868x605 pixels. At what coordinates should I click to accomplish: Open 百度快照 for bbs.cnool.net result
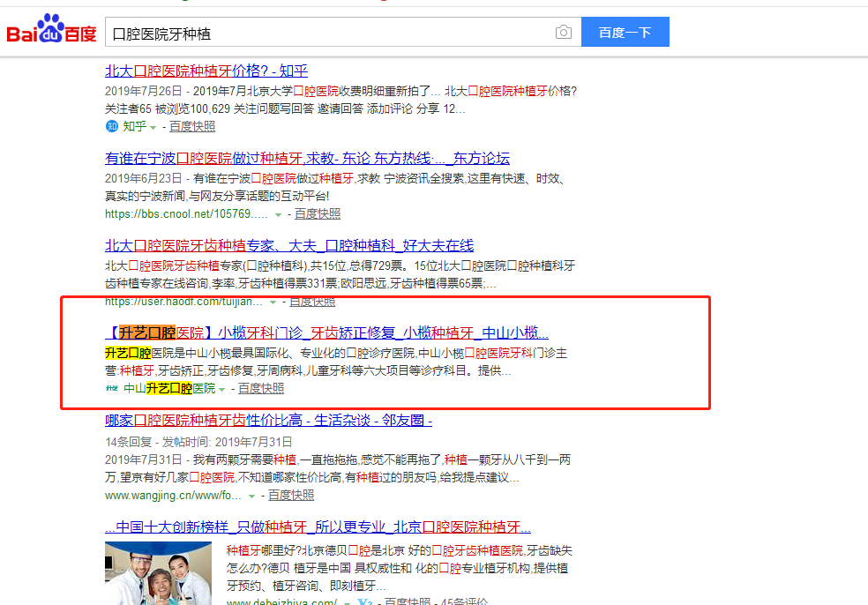point(318,214)
